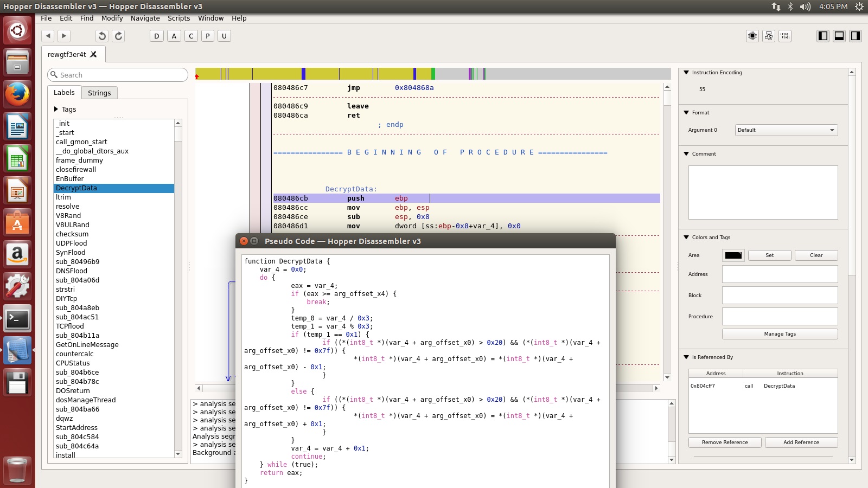
Task: Click the navigation overview color bar
Action: click(433, 74)
